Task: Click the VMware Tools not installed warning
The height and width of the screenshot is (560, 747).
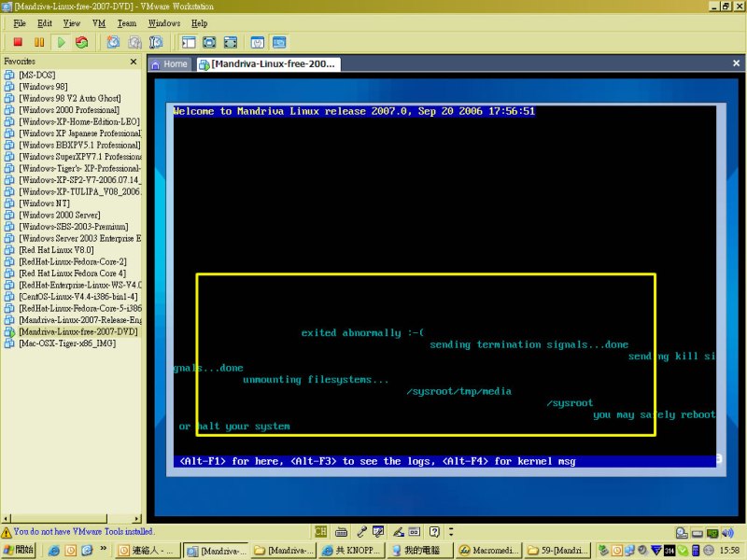Action: (78, 531)
